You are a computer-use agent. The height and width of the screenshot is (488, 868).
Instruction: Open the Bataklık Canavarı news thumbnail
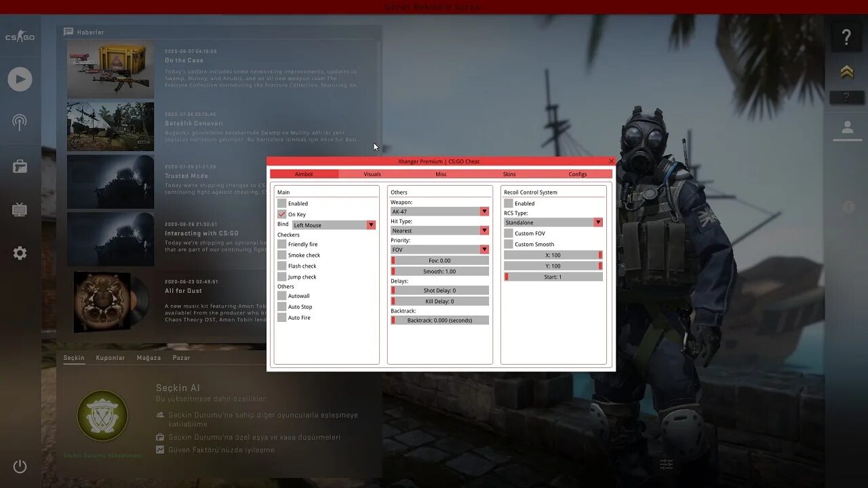111,127
